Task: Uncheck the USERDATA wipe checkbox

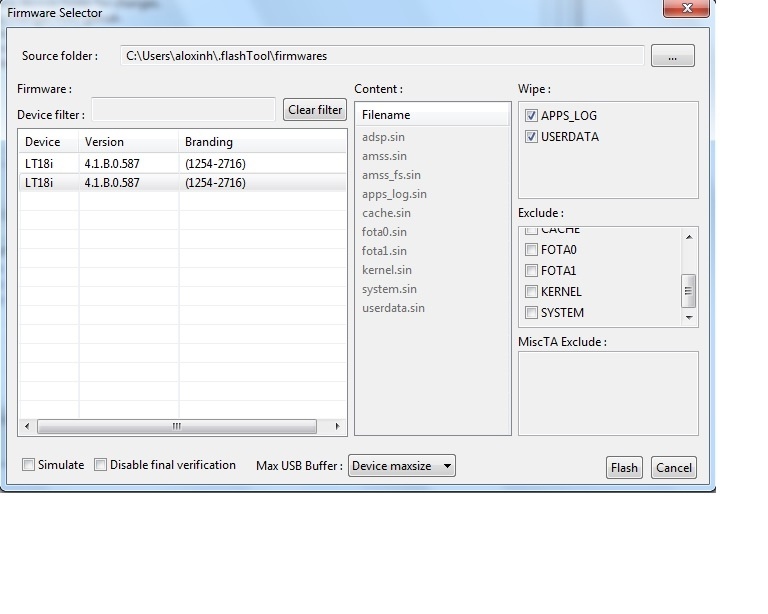Action: 531,137
